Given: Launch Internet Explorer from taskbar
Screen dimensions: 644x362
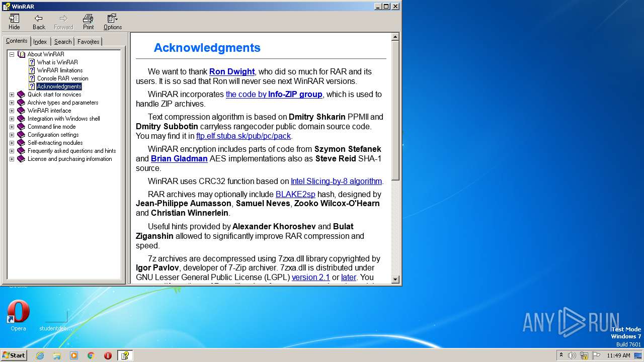Looking at the screenshot, I should click(40, 355).
